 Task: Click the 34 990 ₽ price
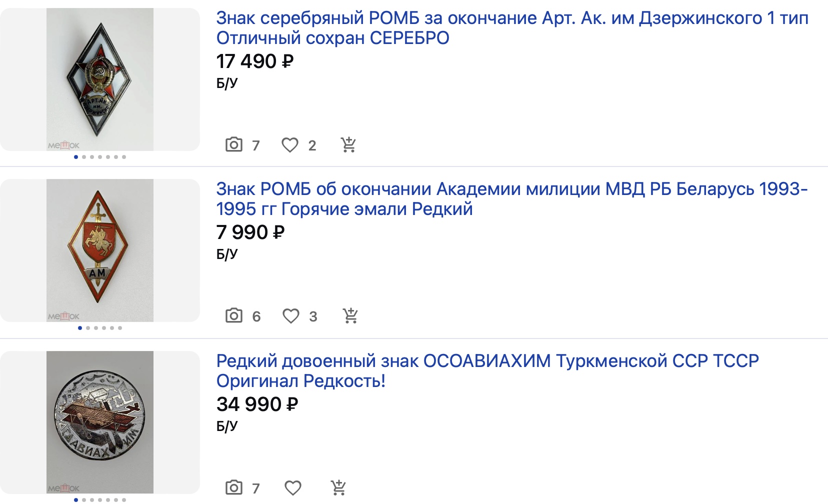click(x=257, y=404)
